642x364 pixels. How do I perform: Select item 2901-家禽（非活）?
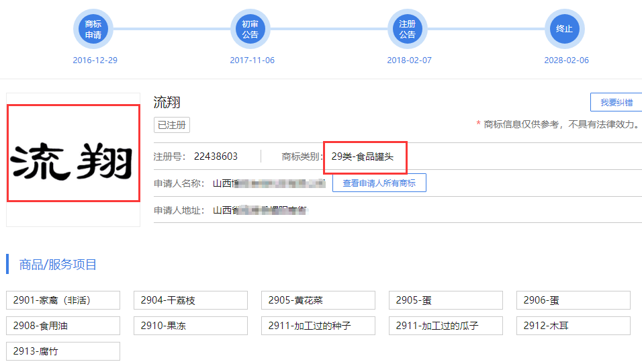coord(63,300)
